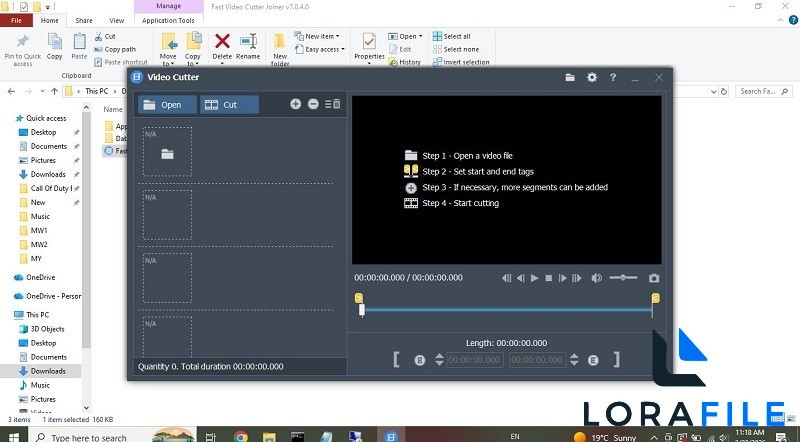Image resolution: width=800 pixels, height=442 pixels.
Task: Open output folder icon in Video Cutter title bar
Action: 570,78
